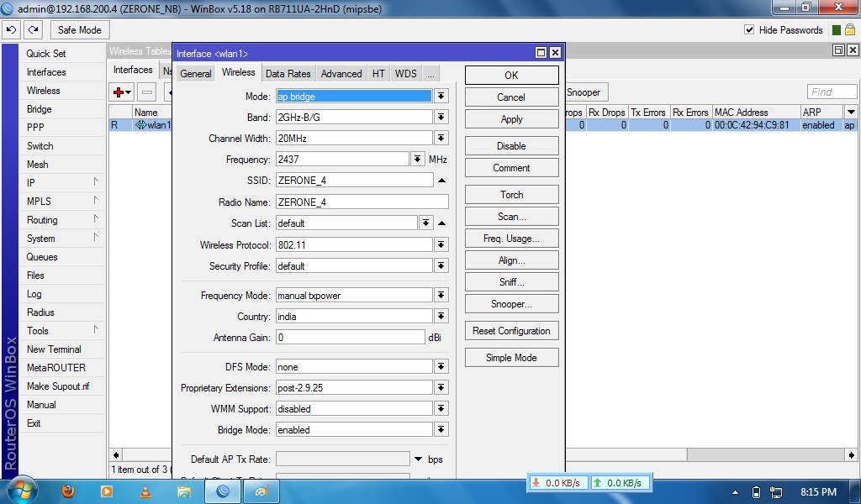Toggle the Hide Passwords checkbox
The width and height of the screenshot is (861, 504).
(x=749, y=29)
